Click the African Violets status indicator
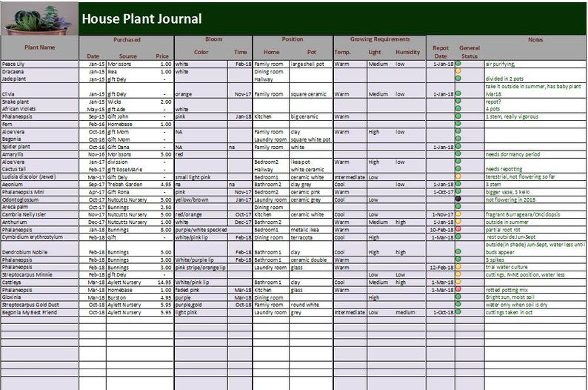 pos(458,108)
